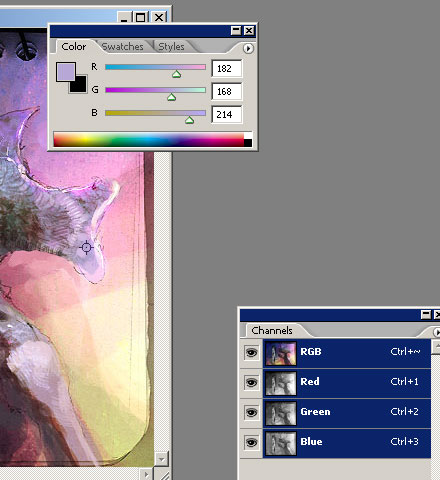Toggle visibility eye of the Red channel
Viewport: 440px width, 480px height.
[251, 382]
